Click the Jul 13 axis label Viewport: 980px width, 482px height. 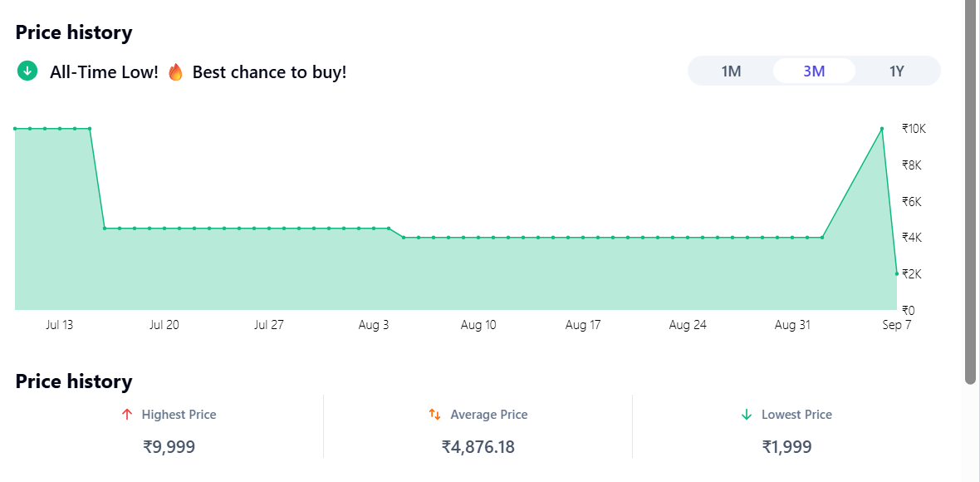(x=59, y=325)
